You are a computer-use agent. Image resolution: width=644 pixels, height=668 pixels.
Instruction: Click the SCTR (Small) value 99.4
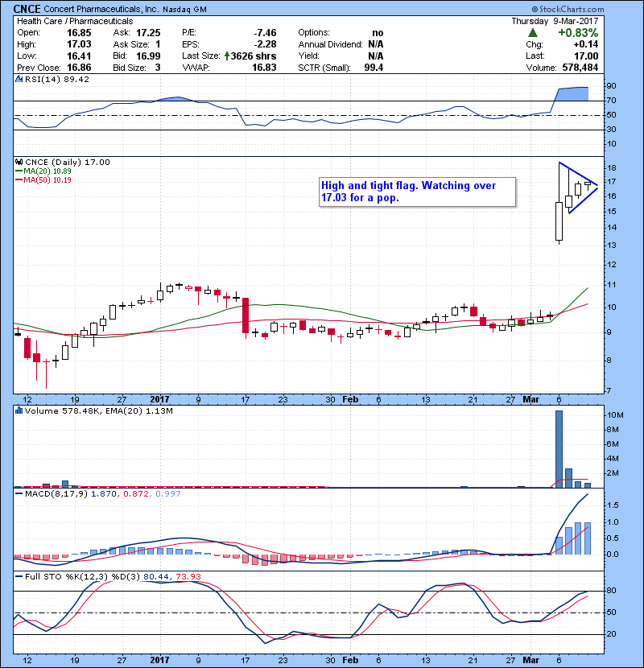(x=374, y=68)
